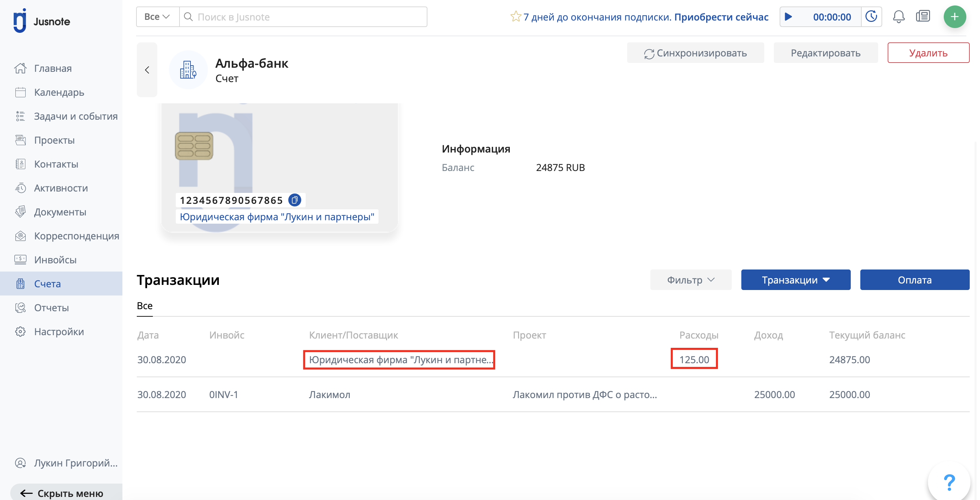
Task: Start the timer with the play button
Action: [x=789, y=17]
